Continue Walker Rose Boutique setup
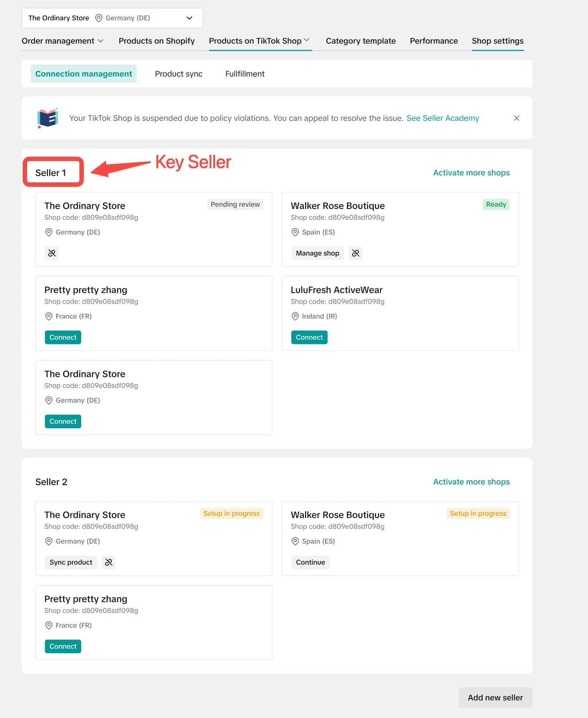Screen dimensions: 588x718 pos(310,562)
